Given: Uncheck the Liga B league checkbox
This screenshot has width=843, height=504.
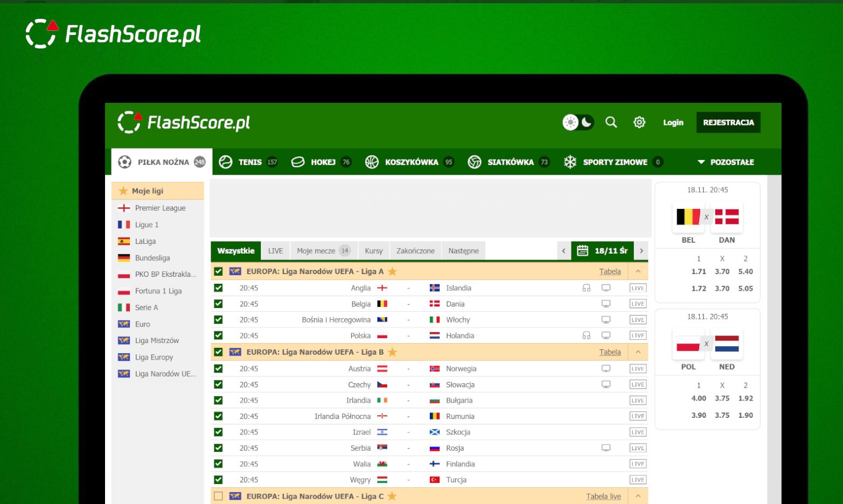Looking at the screenshot, I should tap(218, 352).
